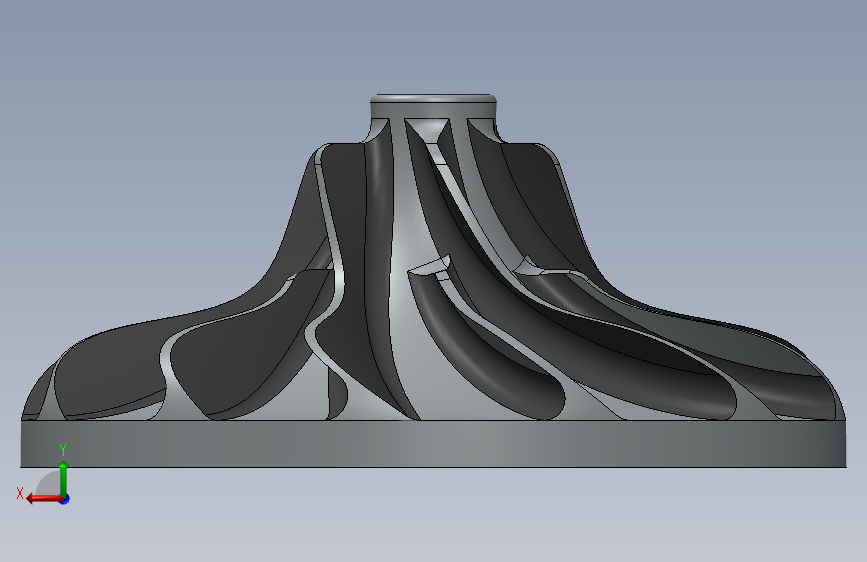Image resolution: width=867 pixels, height=562 pixels.
Task: Click the blue Z axis dot
Action: (x=65, y=499)
